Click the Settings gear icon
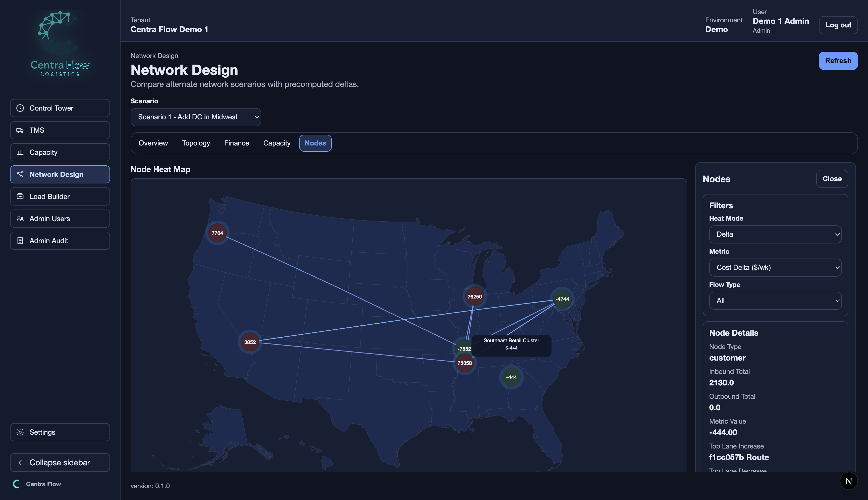 20,432
